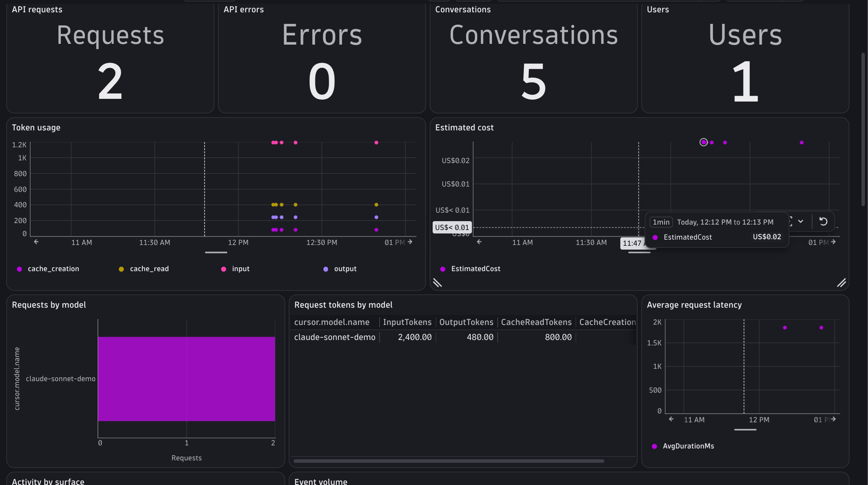Click the Conversations tile value 5
Image resolution: width=868 pixels, height=485 pixels.
coord(533,82)
